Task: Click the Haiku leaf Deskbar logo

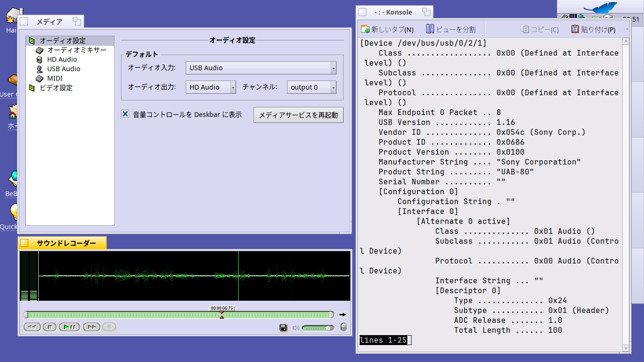Action: point(600,8)
